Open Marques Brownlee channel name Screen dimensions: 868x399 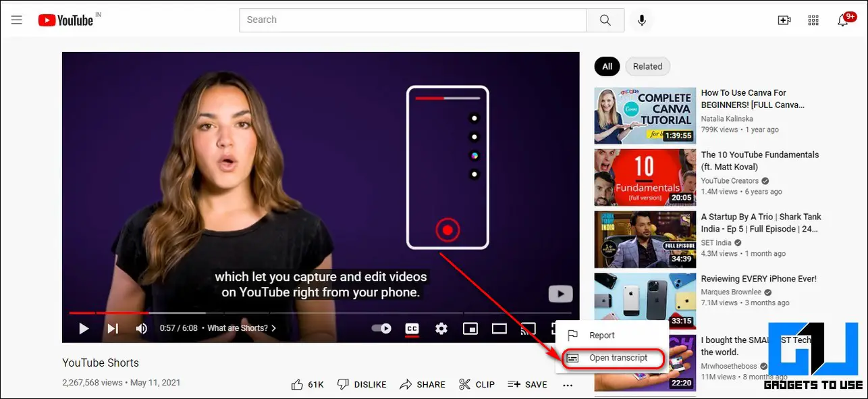tap(731, 292)
